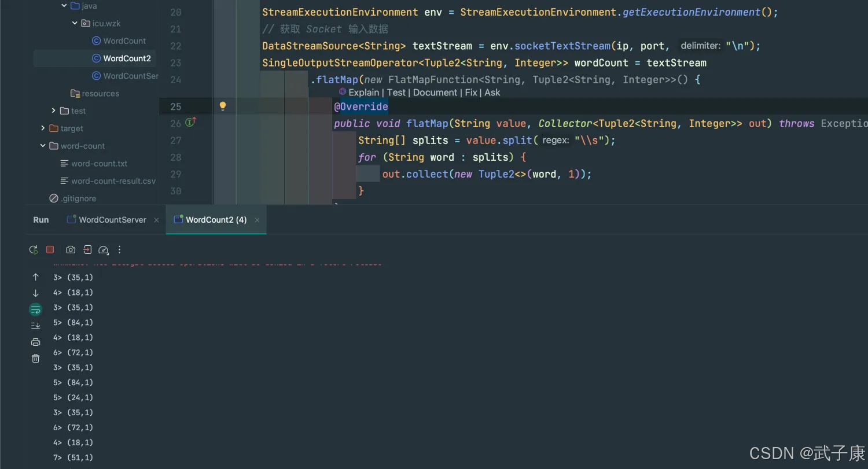Open the three-dot more options in Run toolbar
This screenshot has width=868, height=469.
pos(120,250)
